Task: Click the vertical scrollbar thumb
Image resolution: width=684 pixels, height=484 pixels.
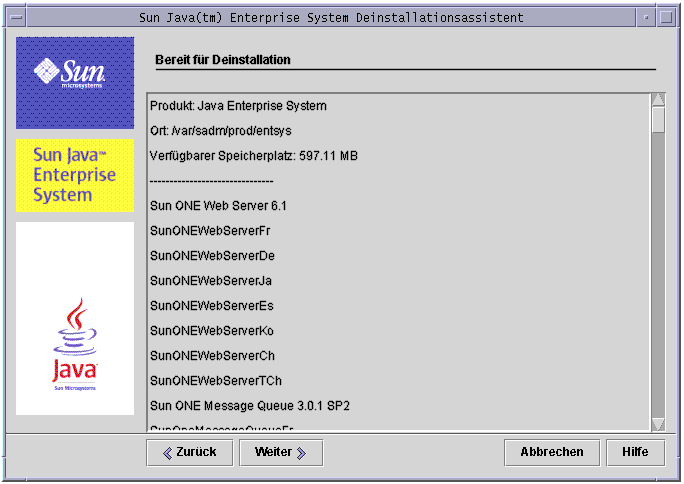Action: [x=658, y=120]
